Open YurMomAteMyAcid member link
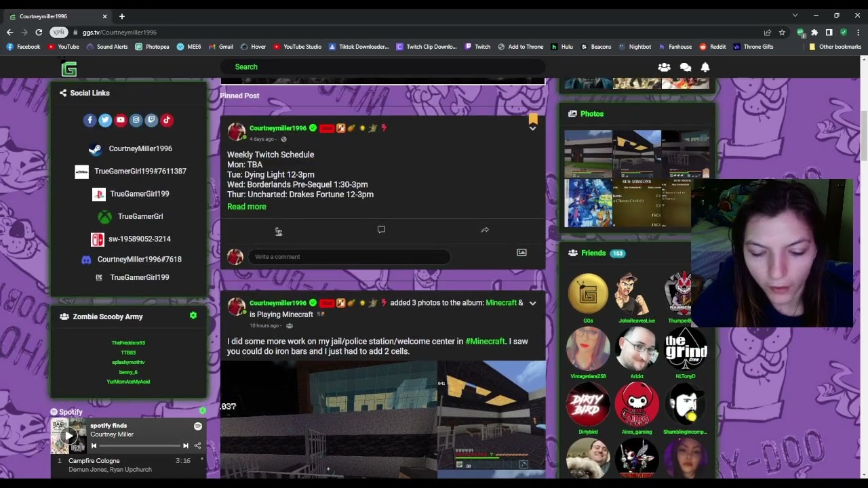 click(x=128, y=382)
